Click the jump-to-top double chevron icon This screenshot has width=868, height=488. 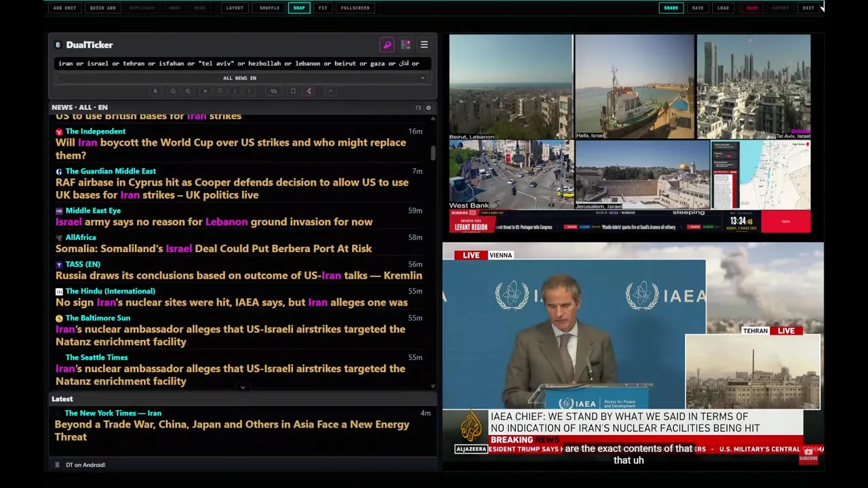tap(220, 91)
